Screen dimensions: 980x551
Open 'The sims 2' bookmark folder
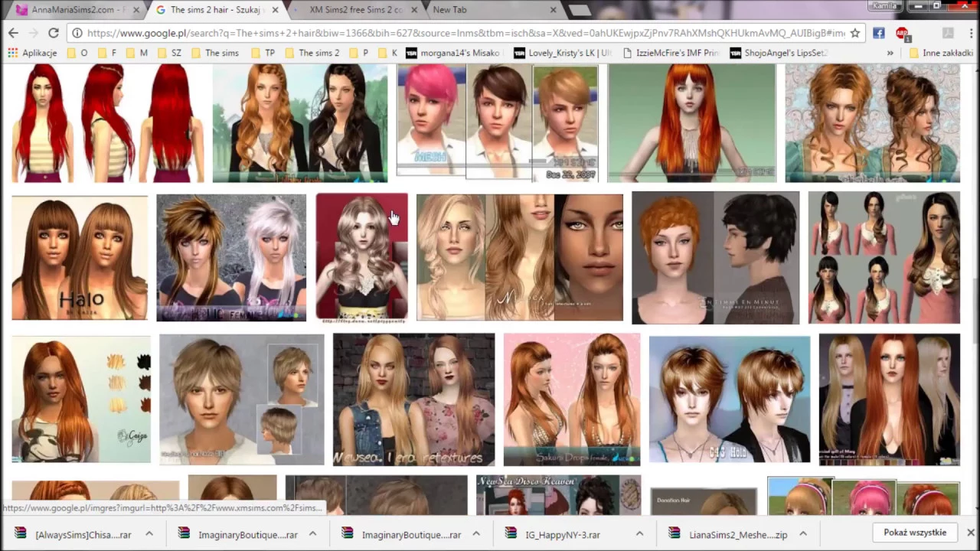click(312, 53)
